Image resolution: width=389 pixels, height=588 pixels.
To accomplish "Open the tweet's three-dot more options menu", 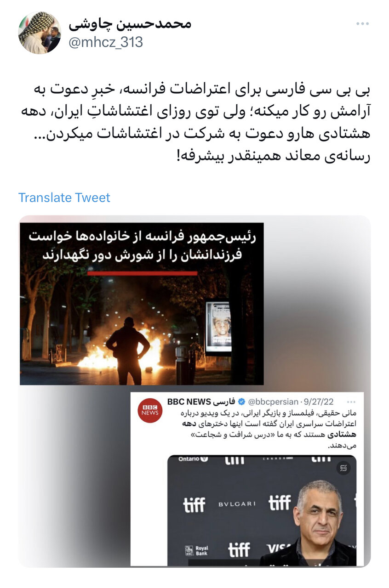I will [x=362, y=24].
